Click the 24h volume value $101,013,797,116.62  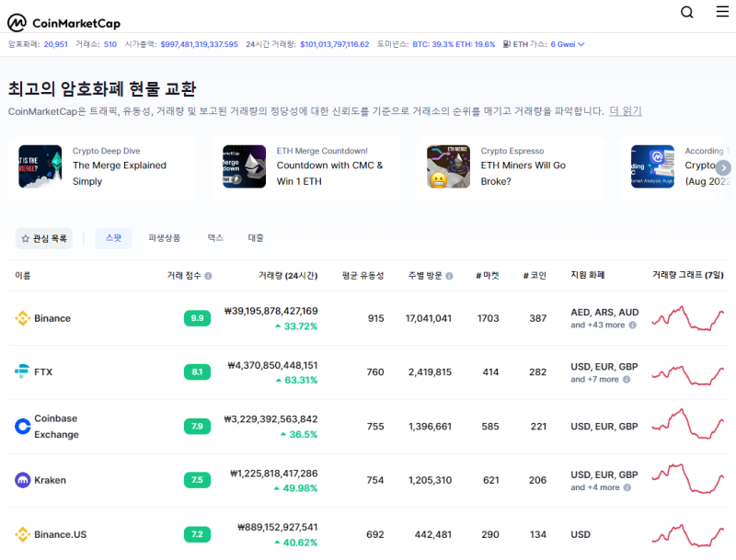tap(335, 44)
